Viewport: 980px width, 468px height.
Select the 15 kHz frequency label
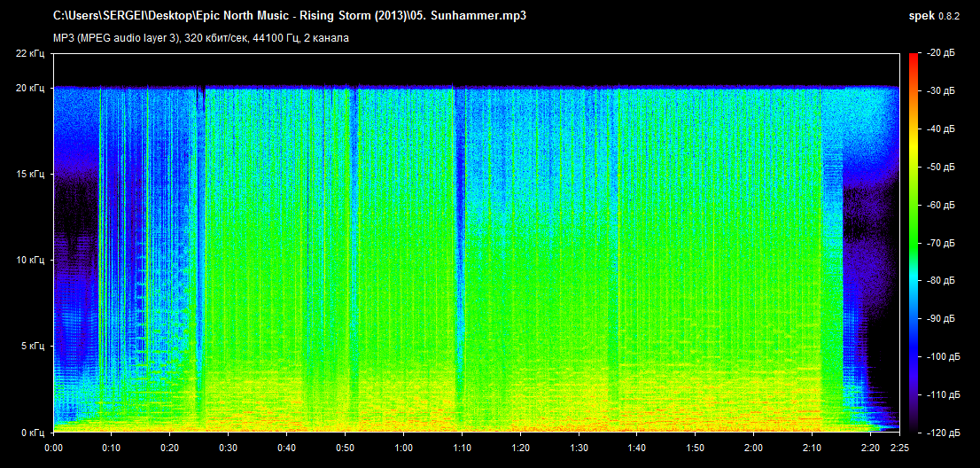coord(31,175)
